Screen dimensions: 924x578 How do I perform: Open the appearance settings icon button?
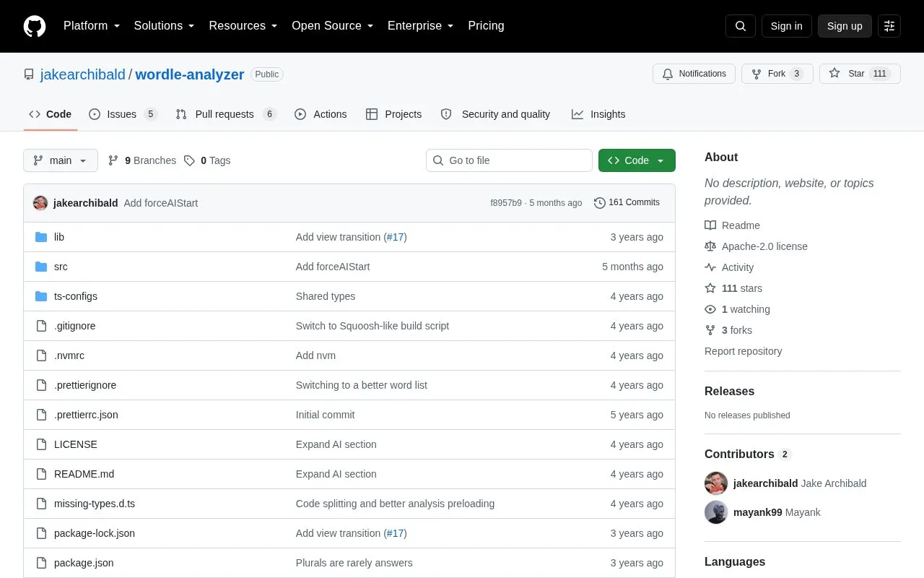[x=889, y=26]
